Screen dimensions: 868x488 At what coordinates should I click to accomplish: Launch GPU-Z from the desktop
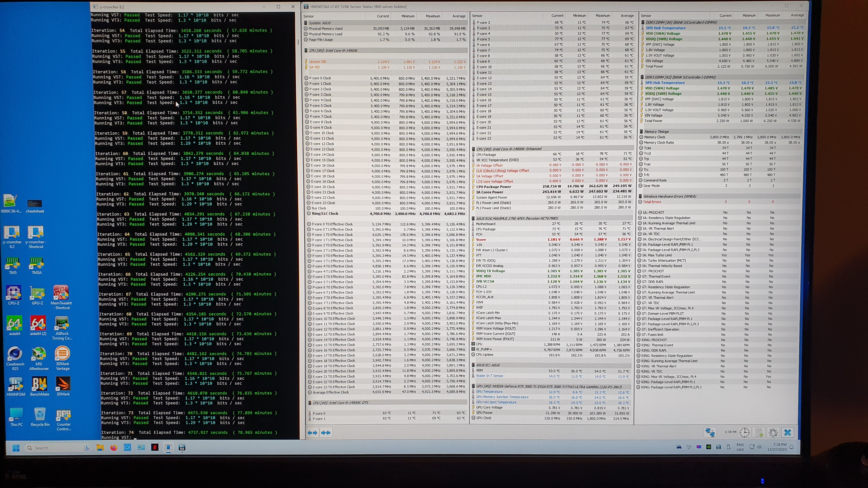[37, 295]
